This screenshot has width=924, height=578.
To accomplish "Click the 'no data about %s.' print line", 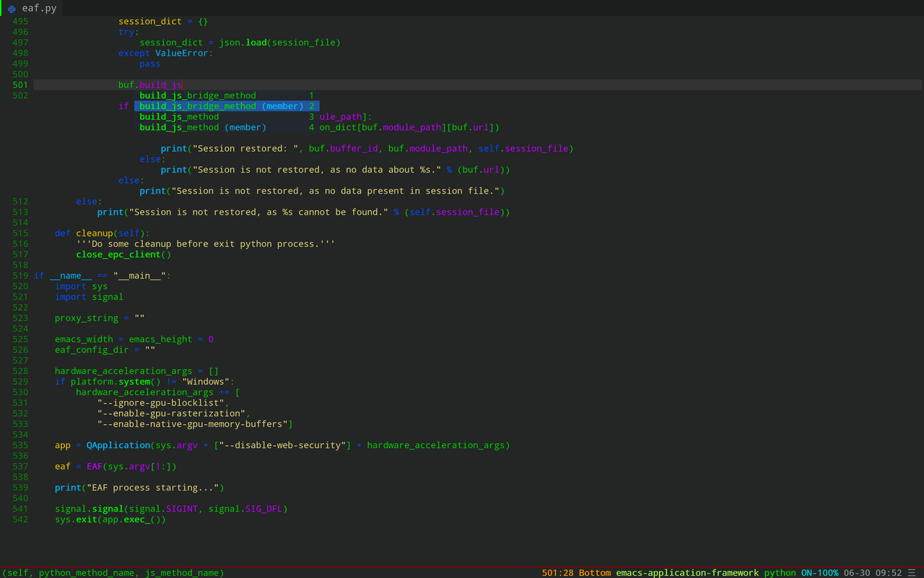I will click(335, 170).
